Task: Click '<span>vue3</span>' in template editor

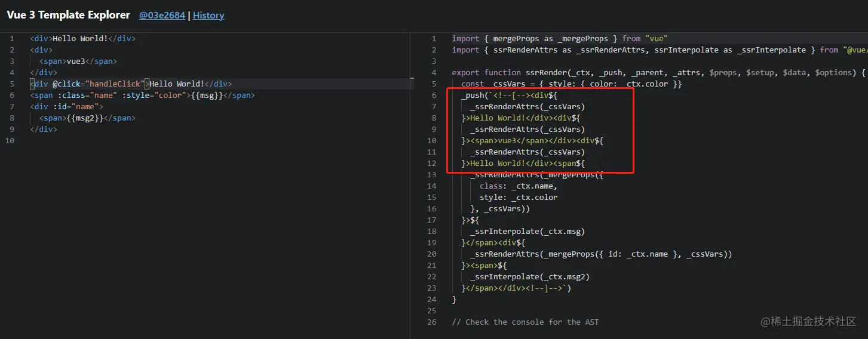Action: coord(78,61)
